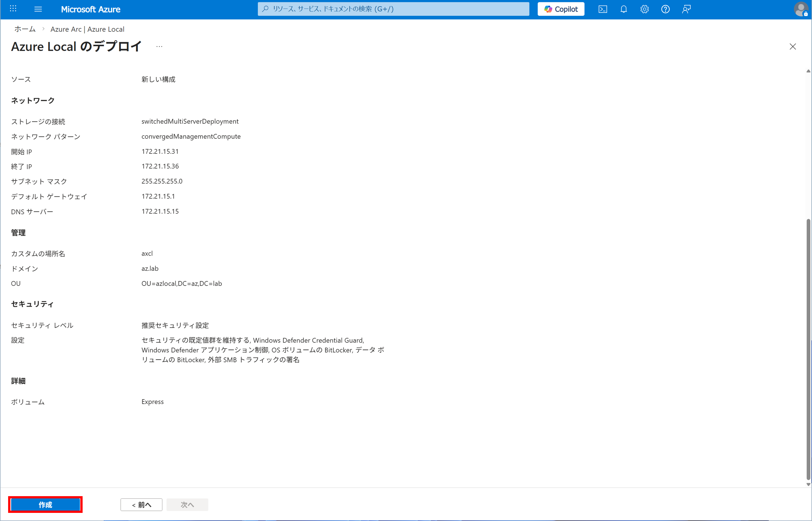Click the scrollbar up arrow
Image resolution: width=812 pixels, height=521 pixels.
(x=808, y=71)
